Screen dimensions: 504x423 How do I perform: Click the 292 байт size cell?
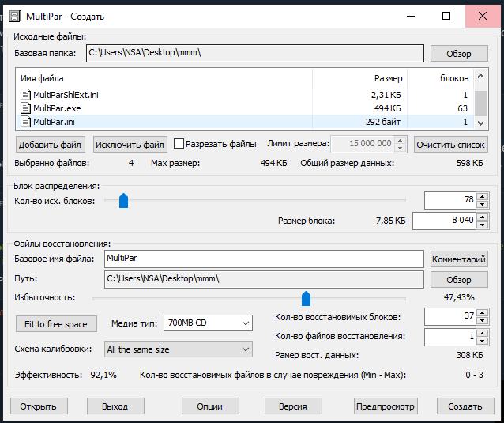383,122
